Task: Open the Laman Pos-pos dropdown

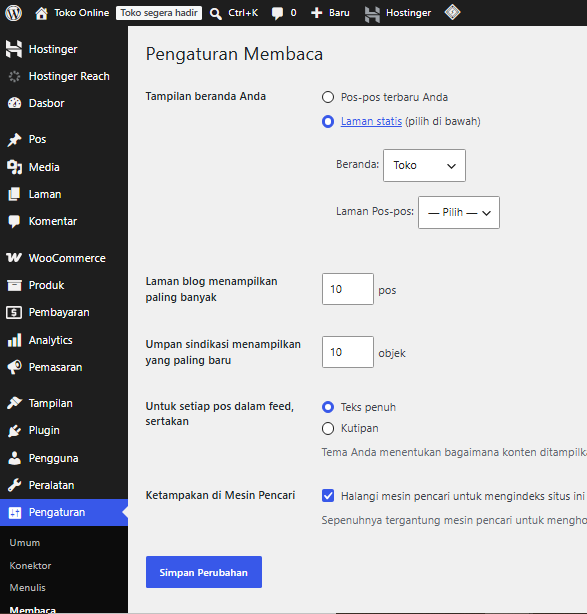Action: [459, 213]
